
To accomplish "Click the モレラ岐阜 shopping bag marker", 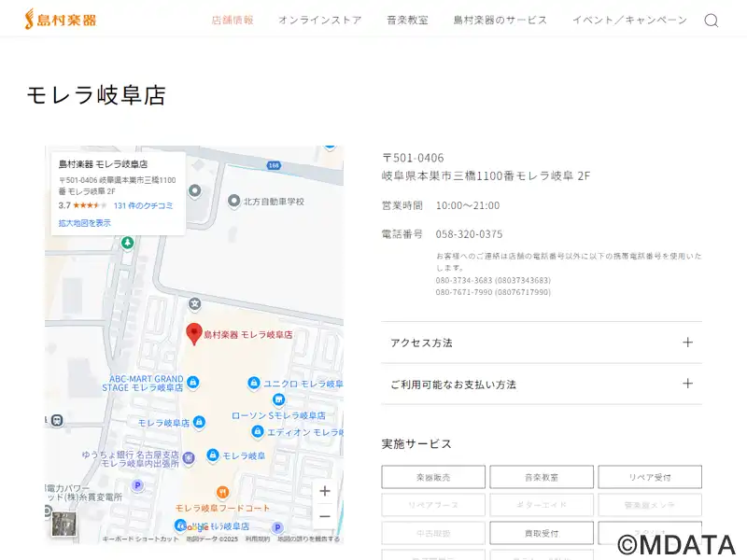I will coord(213,455).
